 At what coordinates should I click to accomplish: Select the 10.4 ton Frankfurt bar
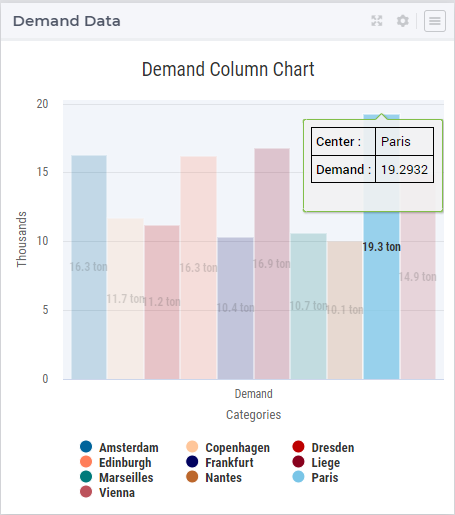click(235, 308)
